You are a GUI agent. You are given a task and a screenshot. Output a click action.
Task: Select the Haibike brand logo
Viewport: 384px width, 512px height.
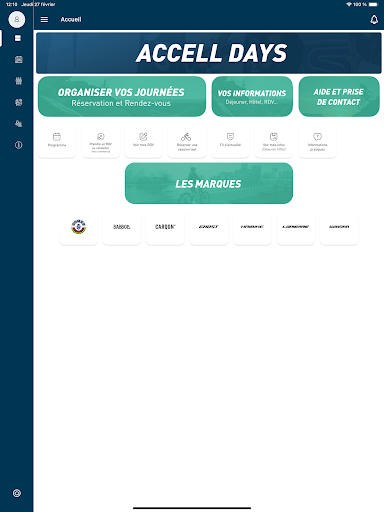coord(252,227)
